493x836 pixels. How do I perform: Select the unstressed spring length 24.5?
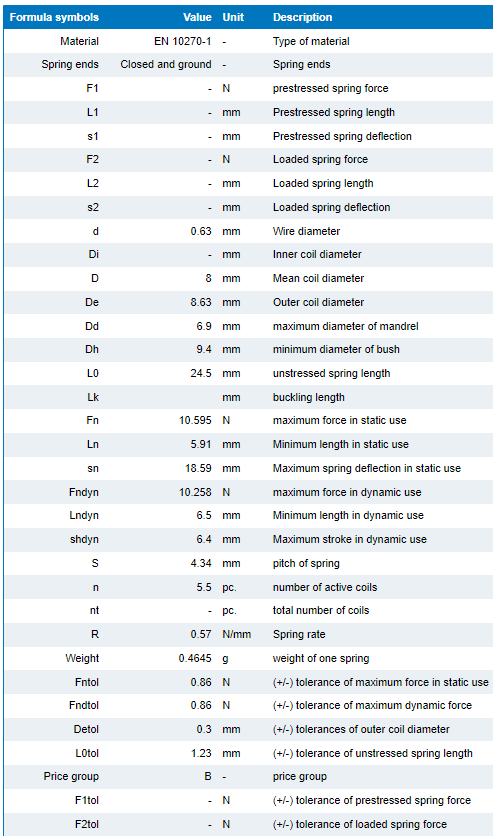[x=201, y=373]
